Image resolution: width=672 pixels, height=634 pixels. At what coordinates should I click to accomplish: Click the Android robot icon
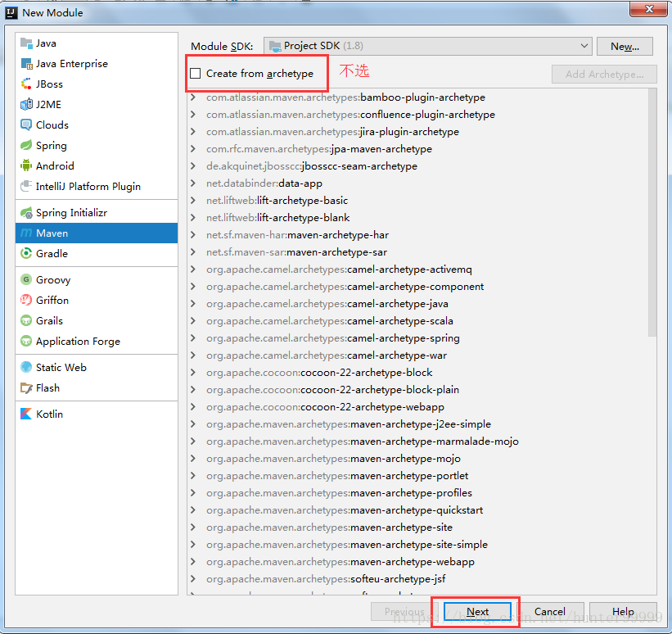(26, 165)
